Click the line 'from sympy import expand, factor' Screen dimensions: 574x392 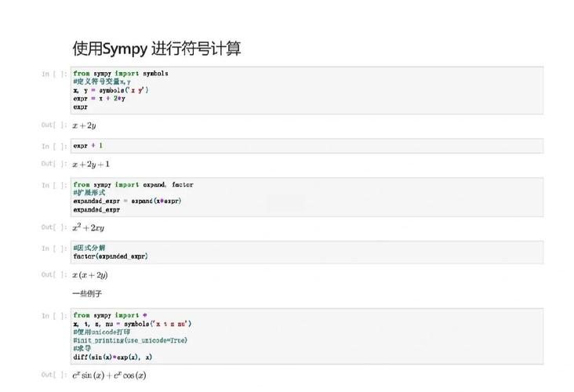(x=133, y=184)
